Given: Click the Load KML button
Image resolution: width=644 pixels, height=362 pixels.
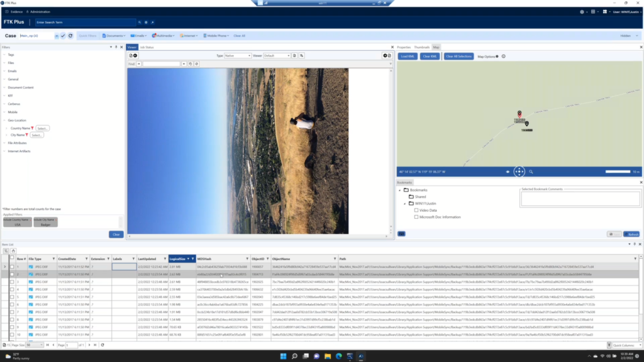Looking at the screenshot, I should tap(408, 56).
